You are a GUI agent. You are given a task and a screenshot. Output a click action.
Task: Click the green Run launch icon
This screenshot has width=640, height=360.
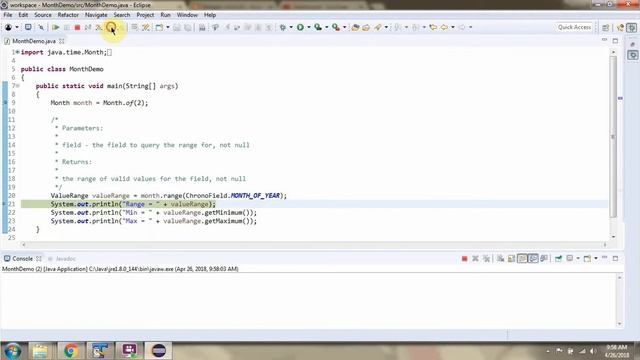300,27
